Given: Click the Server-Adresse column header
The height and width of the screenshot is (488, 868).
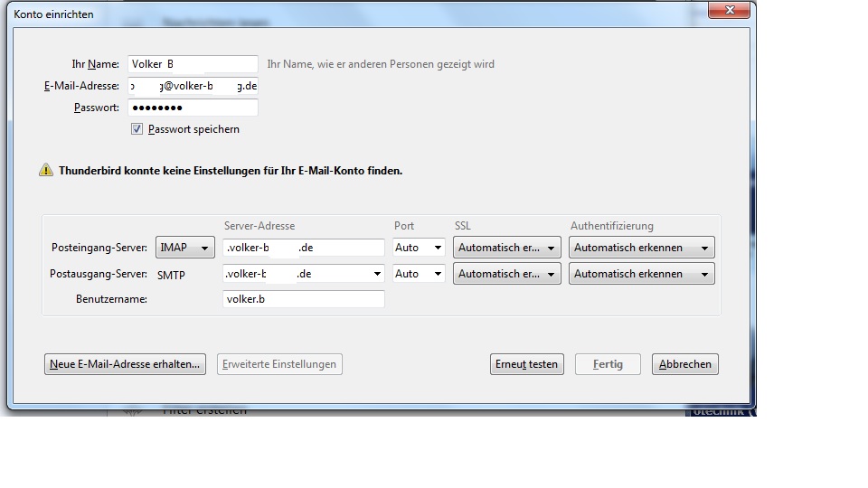Looking at the screenshot, I should (259, 226).
